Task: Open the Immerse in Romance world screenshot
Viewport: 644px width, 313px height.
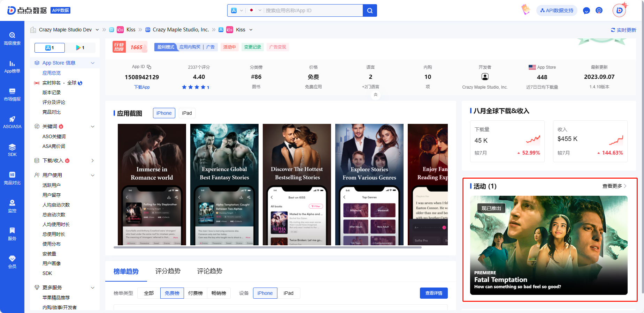Action: [152, 185]
